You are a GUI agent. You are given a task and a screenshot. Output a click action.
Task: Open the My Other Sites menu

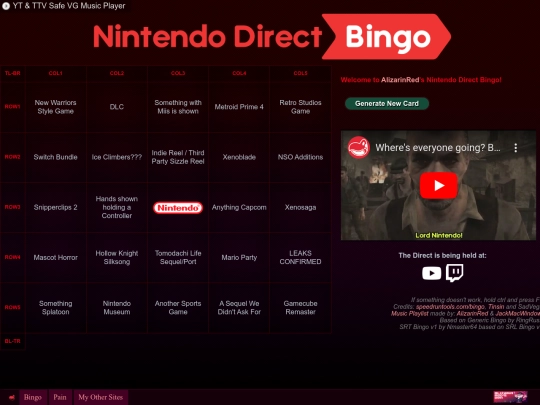pos(101,397)
